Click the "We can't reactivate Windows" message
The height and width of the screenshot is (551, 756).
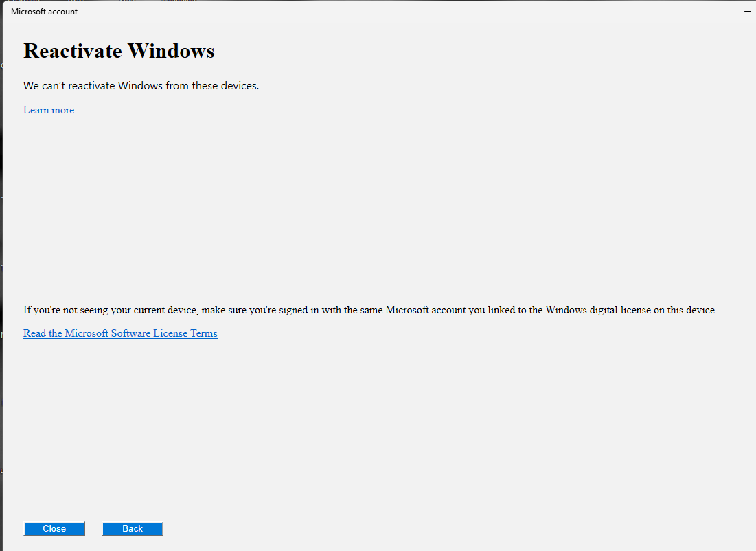click(141, 86)
